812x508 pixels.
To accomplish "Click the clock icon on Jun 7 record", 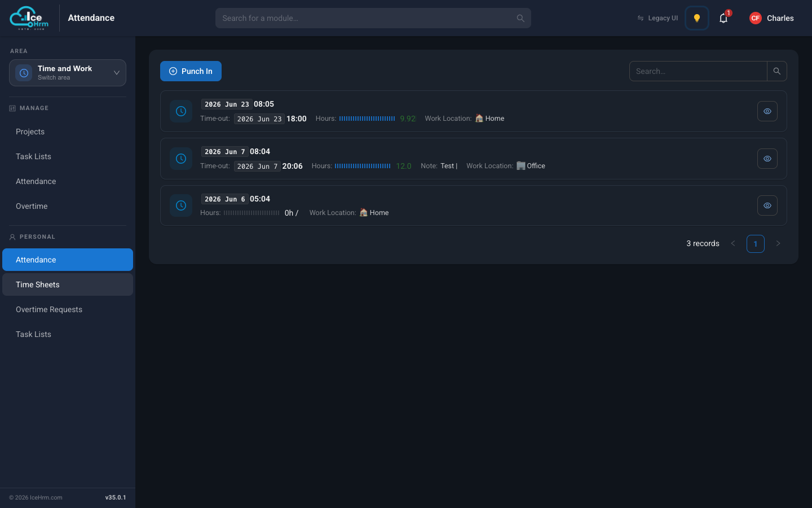I will [181, 159].
